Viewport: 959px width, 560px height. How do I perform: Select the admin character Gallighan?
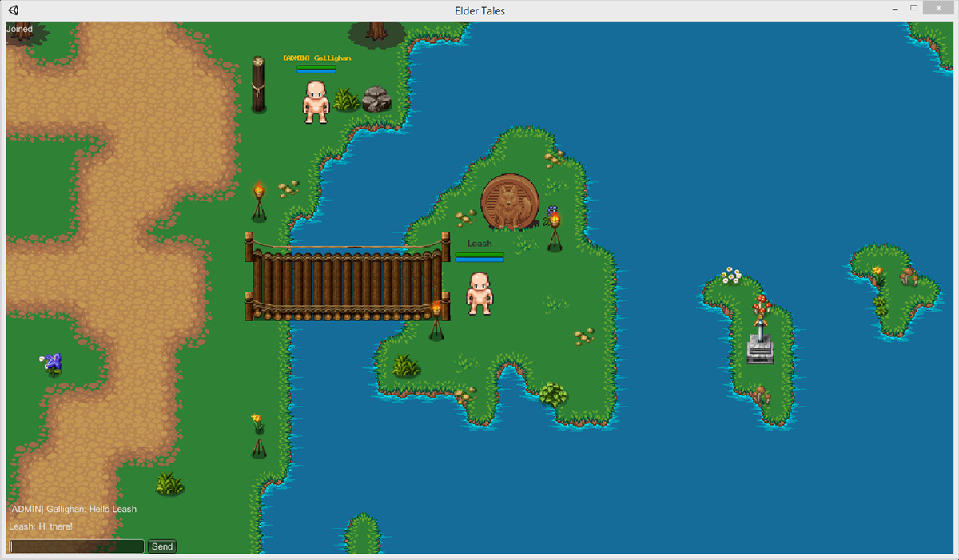click(316, 101)
